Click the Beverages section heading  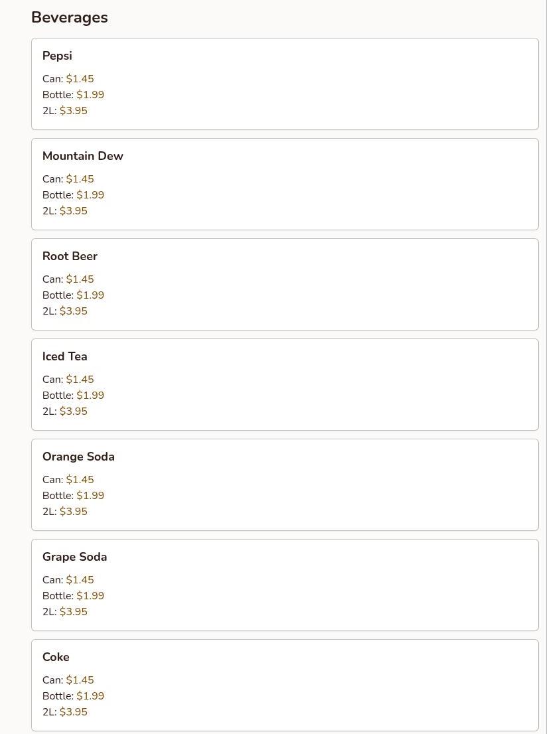[70, 18]
